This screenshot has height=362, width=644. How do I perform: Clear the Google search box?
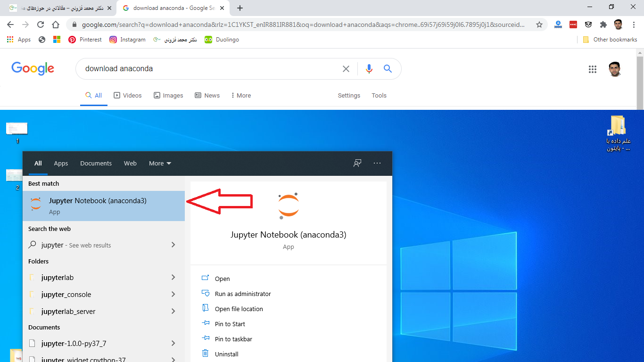[x=346, y=69]
